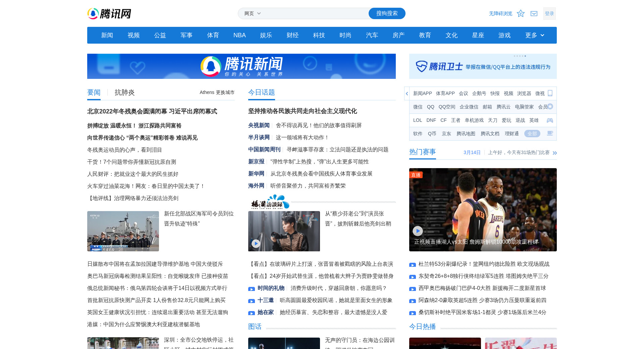Screen dimensions: 644x349
Task: Click the game controller icon in games row
Action: pyautogui.click(x=550, y=120)
